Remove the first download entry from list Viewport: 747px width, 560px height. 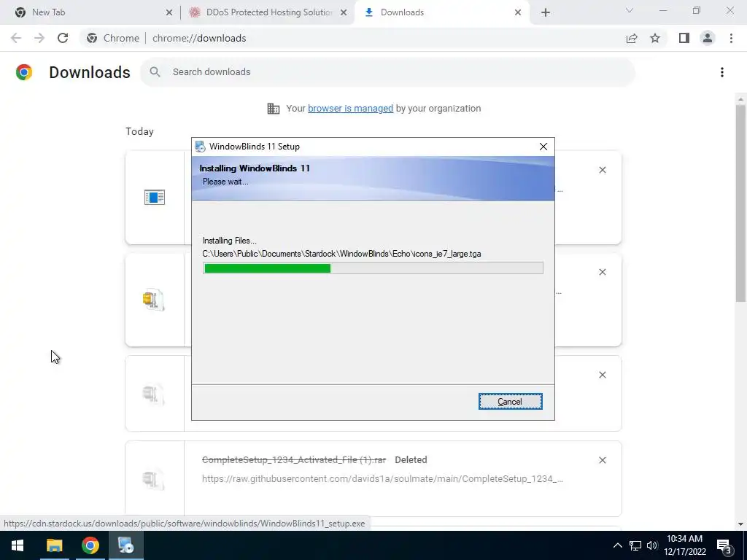coord(603,170)
